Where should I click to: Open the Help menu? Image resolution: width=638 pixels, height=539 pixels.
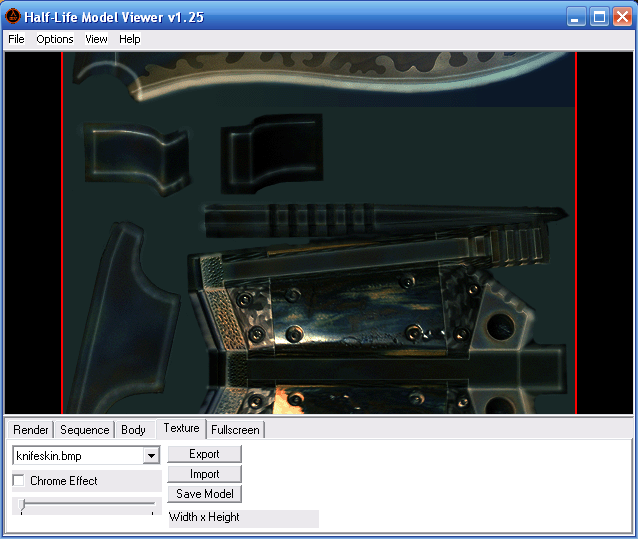click(x=130, y=39)
